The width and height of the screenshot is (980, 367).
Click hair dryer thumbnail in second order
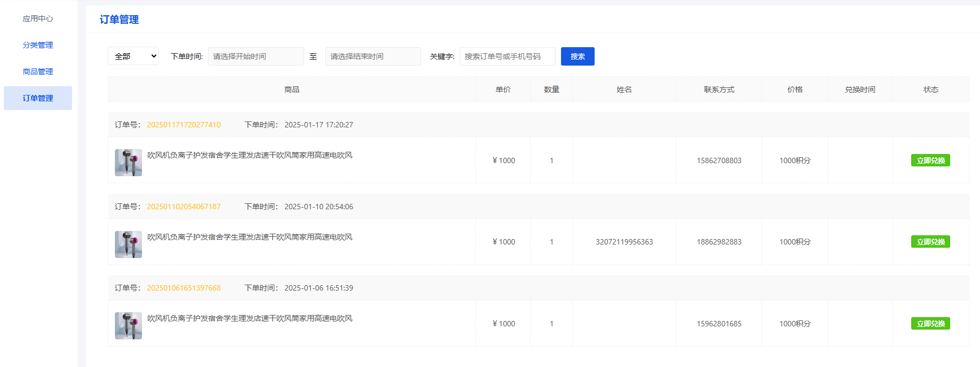(x=128, y=244)
